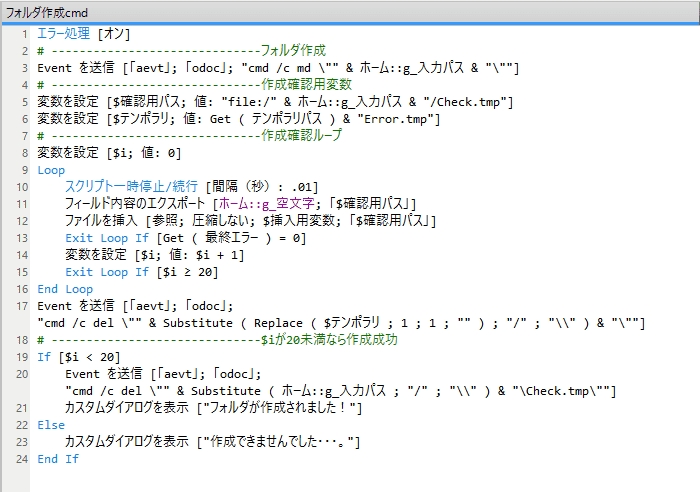The image size is (700, 492).
Task: Select the End Loop step on line 16
Action: pos(65,289)
